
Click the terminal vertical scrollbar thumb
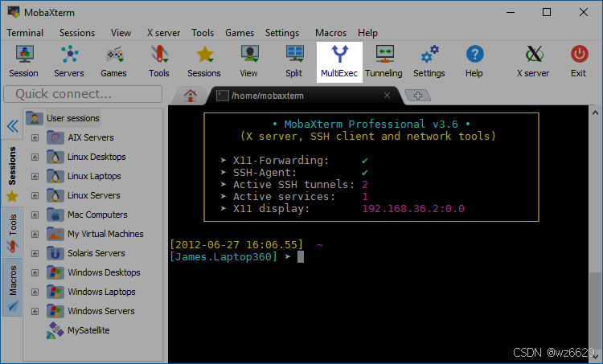coord(595,309)
